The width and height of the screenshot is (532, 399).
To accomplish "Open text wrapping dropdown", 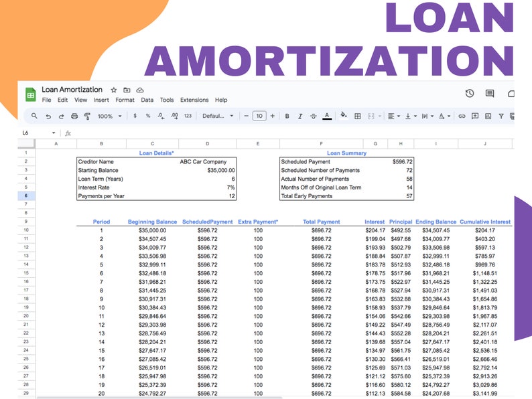I will [x=427, y=116].
